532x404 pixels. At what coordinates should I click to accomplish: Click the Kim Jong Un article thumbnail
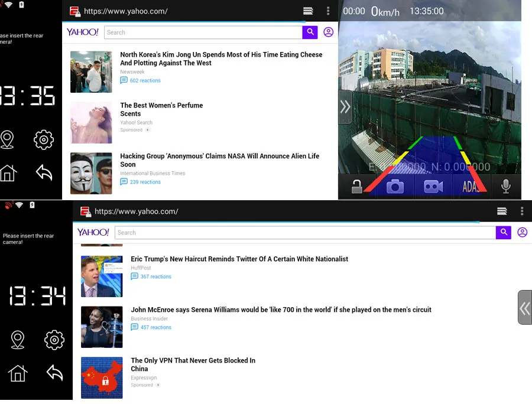click(91, 72)
